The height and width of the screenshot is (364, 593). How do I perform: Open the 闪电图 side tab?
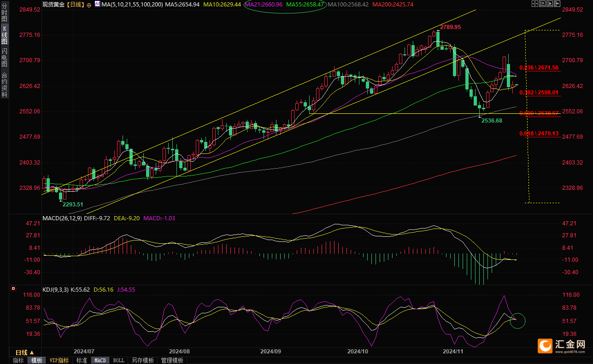tap(4, 58)
